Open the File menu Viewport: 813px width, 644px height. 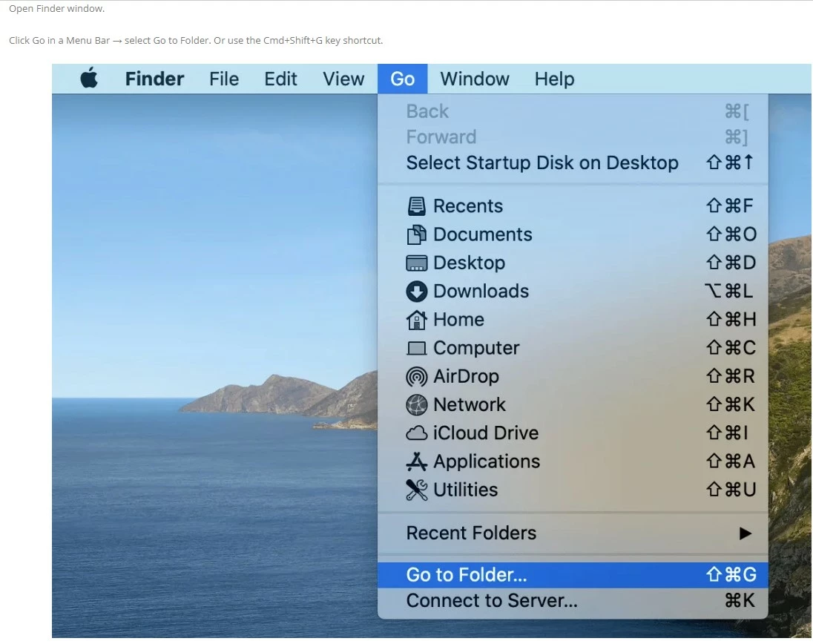[224, 79]
